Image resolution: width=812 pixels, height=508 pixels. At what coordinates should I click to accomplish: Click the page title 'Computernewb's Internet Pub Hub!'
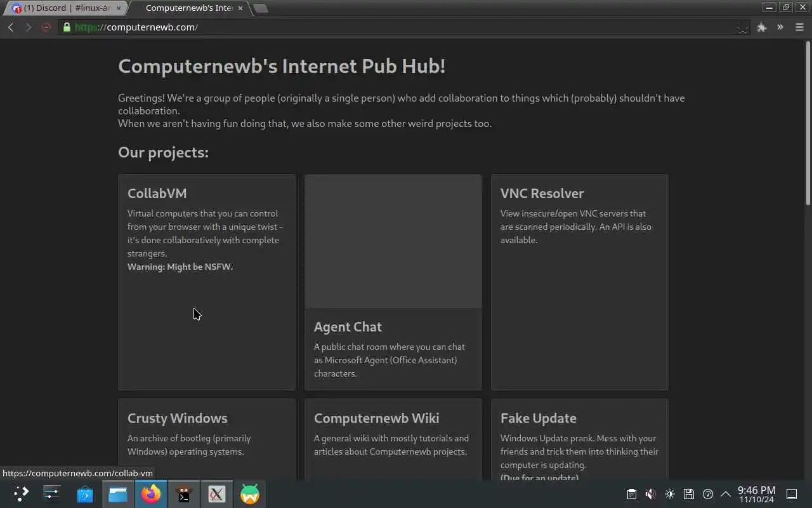pos(282,66)
